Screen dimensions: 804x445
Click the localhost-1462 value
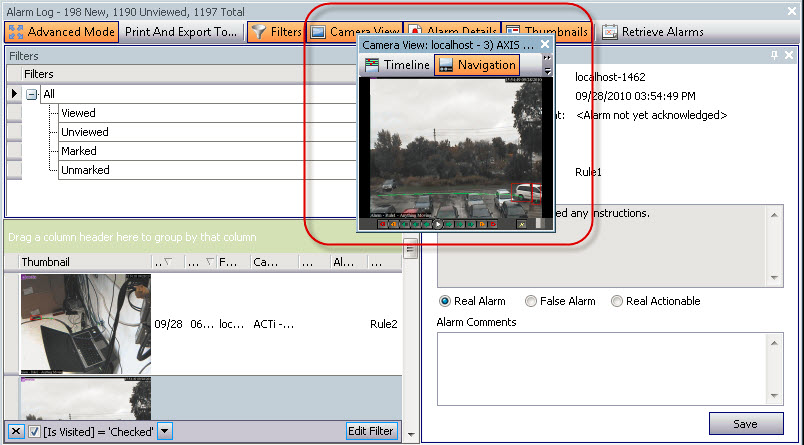(610, 77)
